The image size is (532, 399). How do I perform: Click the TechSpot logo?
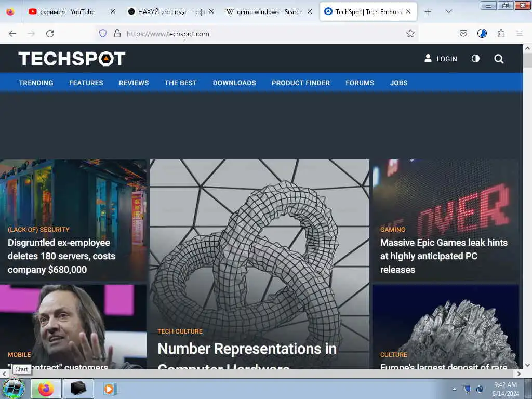(x=72, y=59)
